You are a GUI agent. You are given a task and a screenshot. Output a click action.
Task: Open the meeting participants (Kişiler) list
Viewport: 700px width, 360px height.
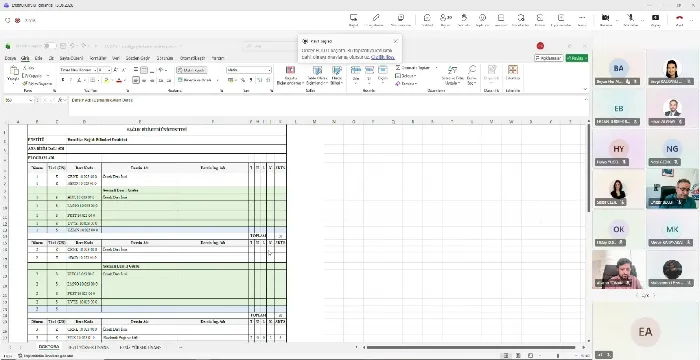(445, 18)
